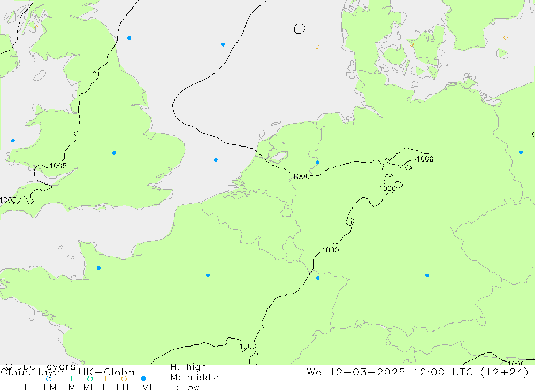535x392 pixels.
Task: Select blue marker in the Irish Sea west of Wales
Action: 13,141
